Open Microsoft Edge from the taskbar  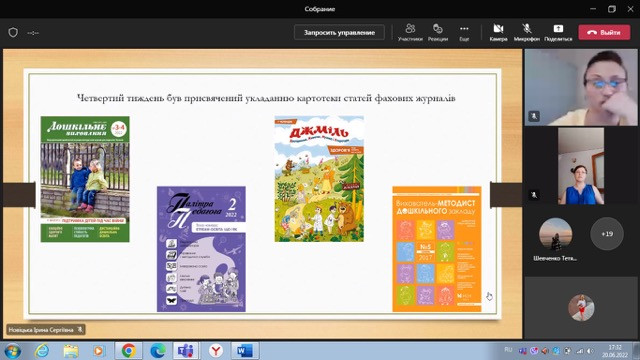(158, 351)
